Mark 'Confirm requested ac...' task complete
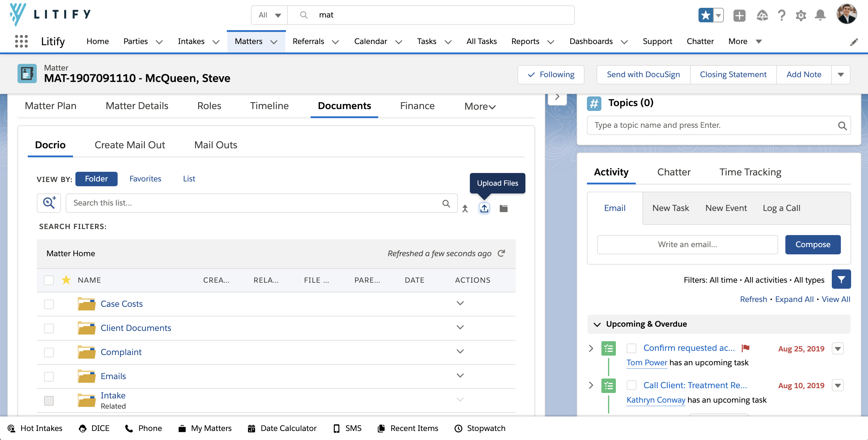 (x=632, y=348)
